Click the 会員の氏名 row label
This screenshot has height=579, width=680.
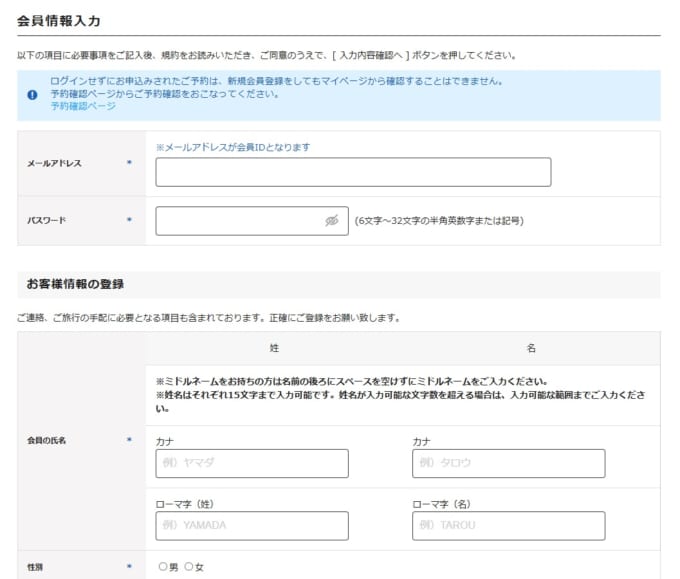[46, 440]
